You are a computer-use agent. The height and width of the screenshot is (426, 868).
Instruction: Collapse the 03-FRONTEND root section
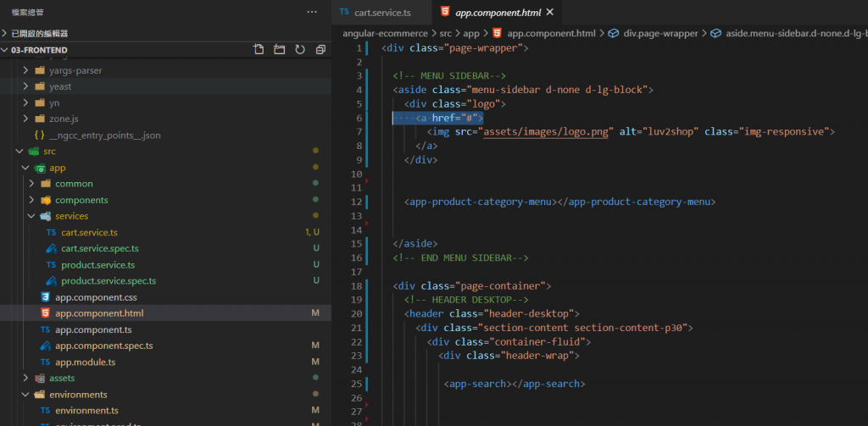tap(34, 50)
